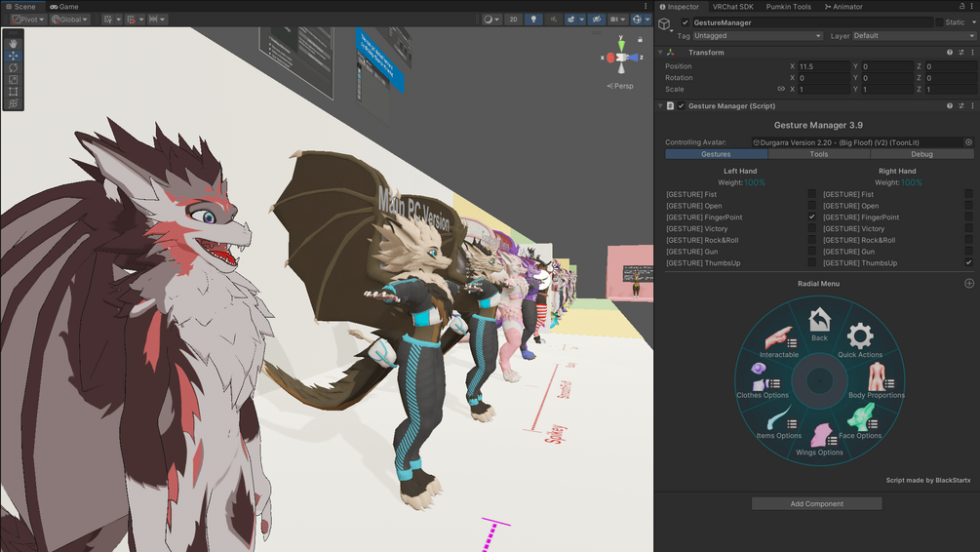
Task: Open Gesture Manager script more options menu
Action: (972, 106)
